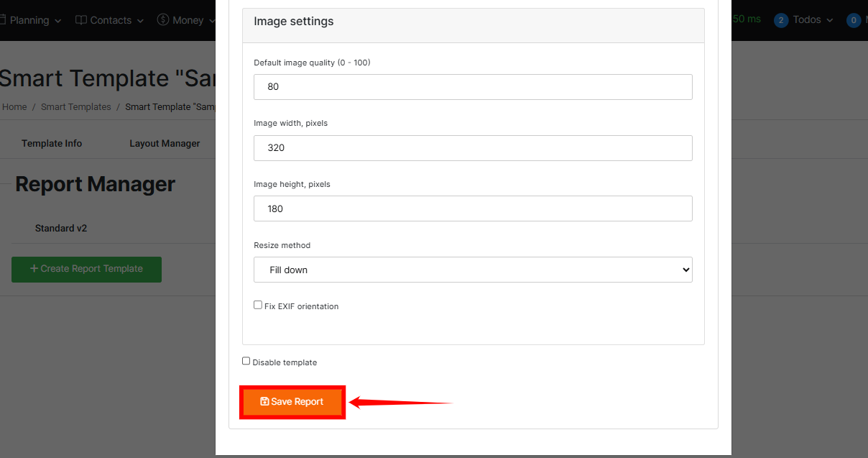The height and width of the screenshot is (458, 868).
Task: Go to the Home breadcrumb link
Action: [14, 107]
